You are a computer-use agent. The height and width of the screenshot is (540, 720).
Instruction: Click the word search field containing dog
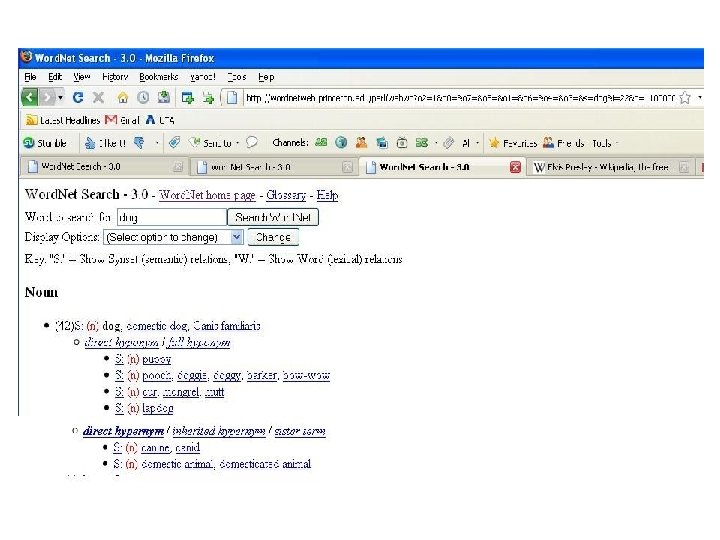click(x=172, y=217)
